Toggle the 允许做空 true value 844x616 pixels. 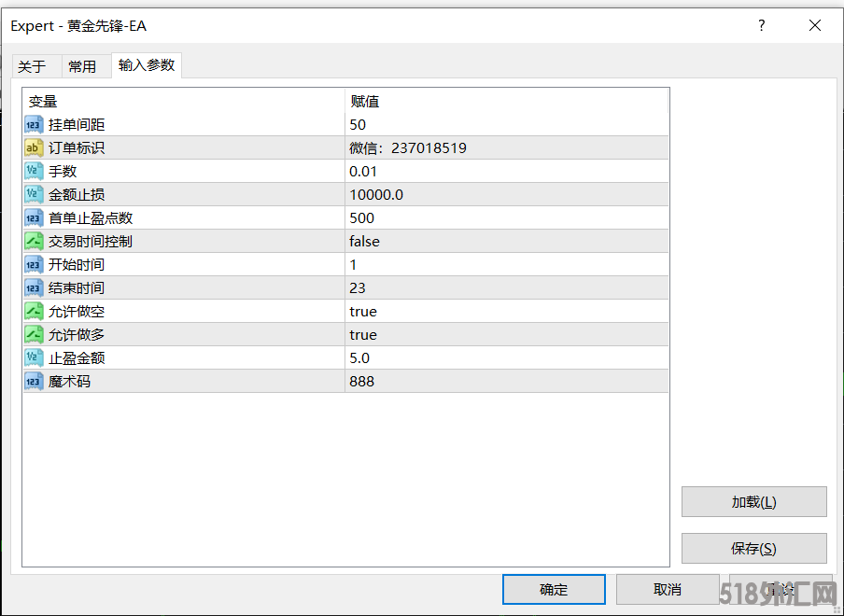point(363,312)
